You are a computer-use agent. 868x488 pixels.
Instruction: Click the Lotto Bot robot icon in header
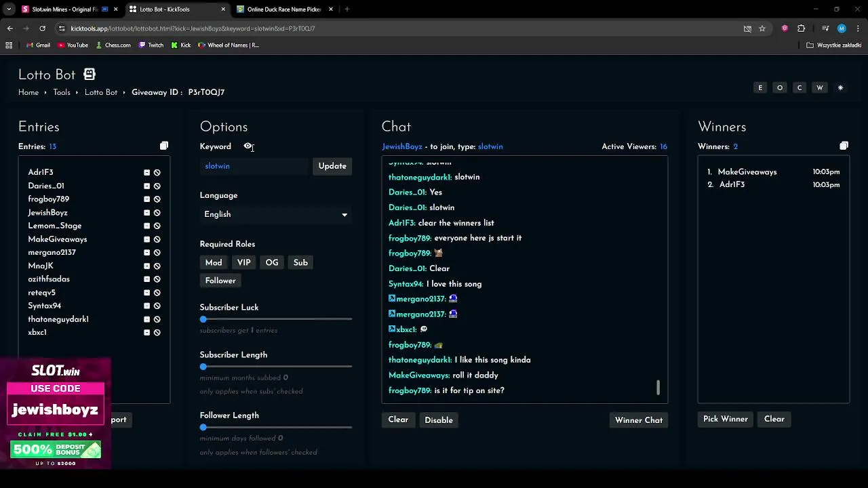[x=90, y=74]
